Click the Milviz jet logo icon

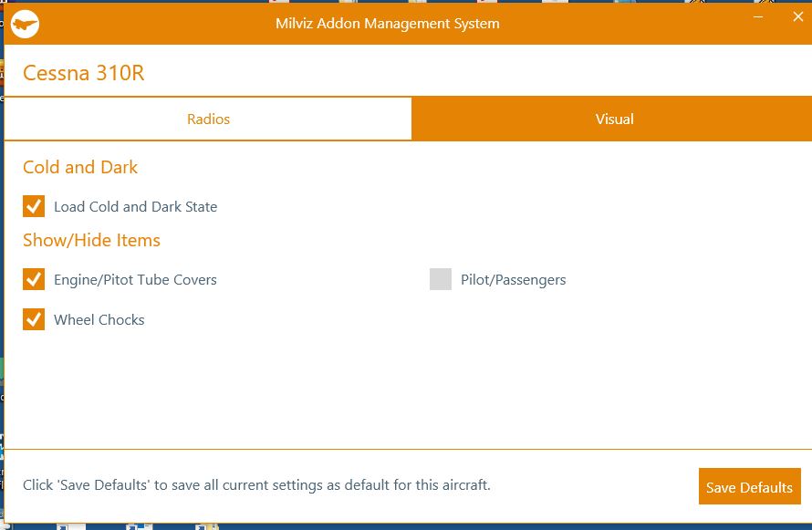[x=25, y=24]
